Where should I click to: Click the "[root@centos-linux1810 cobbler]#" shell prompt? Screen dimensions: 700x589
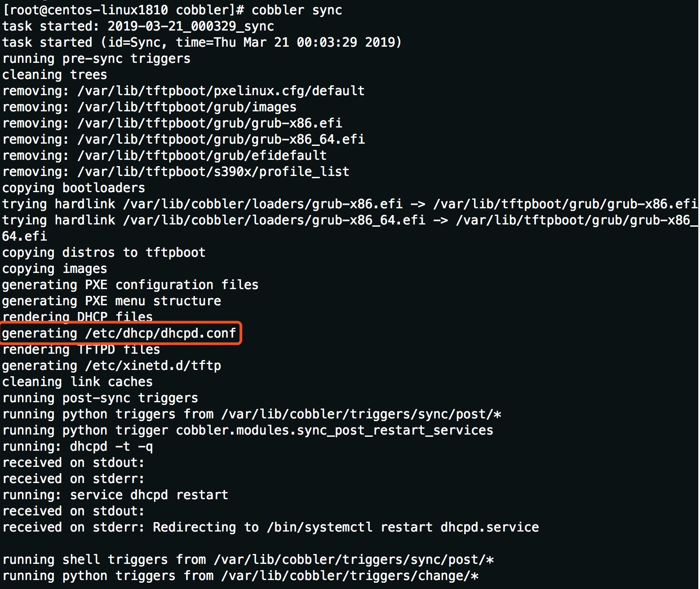point(123,10)
